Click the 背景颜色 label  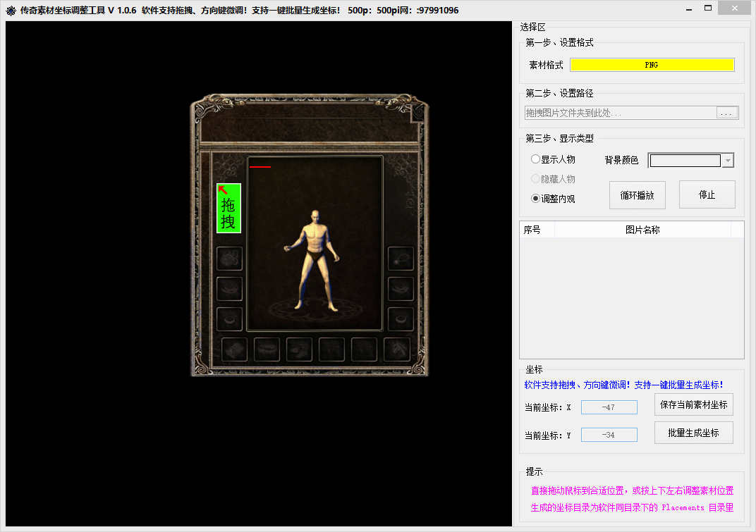tap(621, 160)
